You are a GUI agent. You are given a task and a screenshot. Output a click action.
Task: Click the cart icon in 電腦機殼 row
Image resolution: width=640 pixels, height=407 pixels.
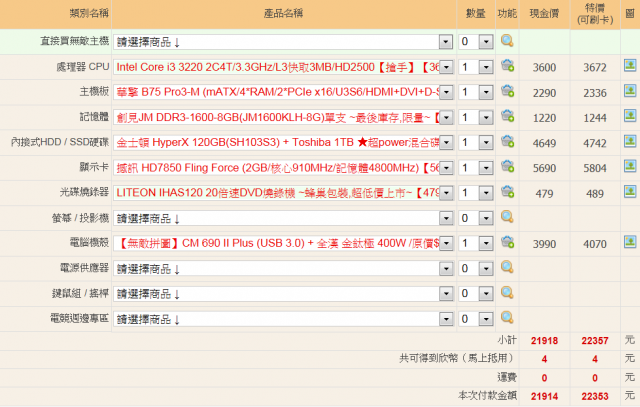tap(507, 242)
